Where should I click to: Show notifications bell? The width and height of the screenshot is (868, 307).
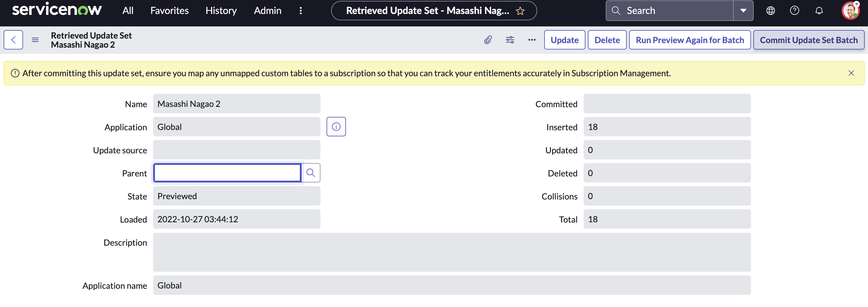click(x=819, y=11)
